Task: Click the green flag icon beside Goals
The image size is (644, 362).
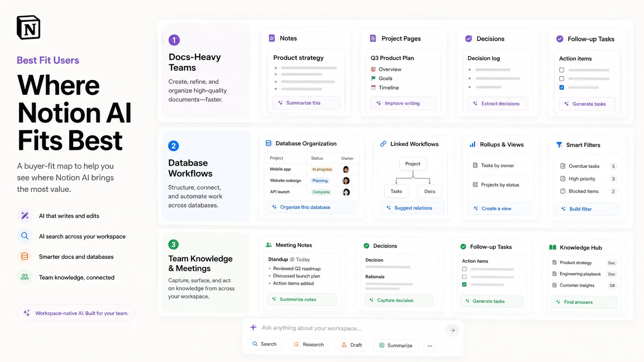Action: pos(373,78)
